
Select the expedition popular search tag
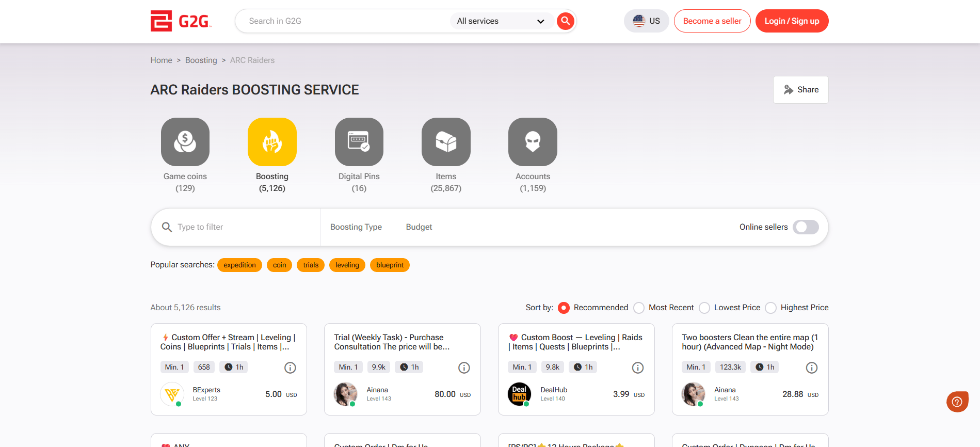click(239, 265)
